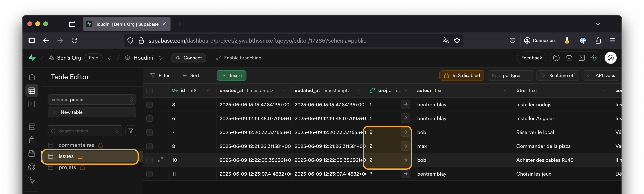Open the Role postgres dropdown

510,75
